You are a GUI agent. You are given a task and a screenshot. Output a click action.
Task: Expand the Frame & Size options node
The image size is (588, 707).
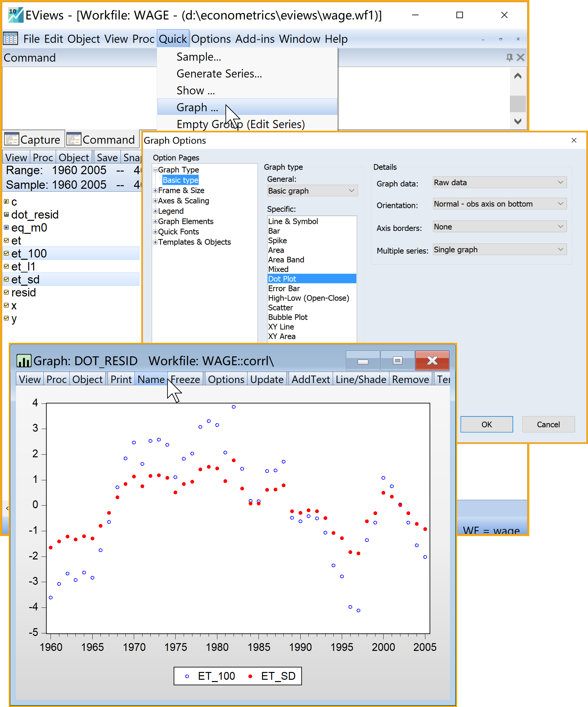(x=156, y=191)
